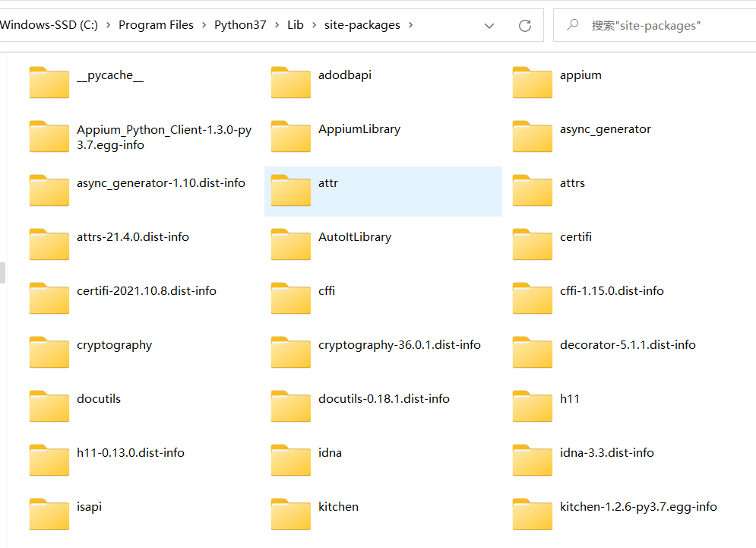Click the "attr" folder name
Image resolution: width=756 pixels, height=548 pixels.
tap(328, 183)
